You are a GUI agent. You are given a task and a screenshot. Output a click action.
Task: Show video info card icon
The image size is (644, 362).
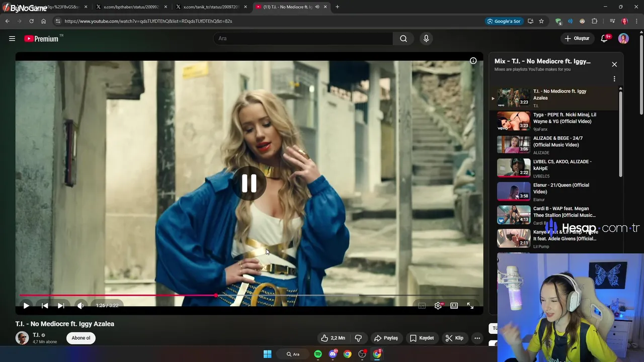(473, 61)
